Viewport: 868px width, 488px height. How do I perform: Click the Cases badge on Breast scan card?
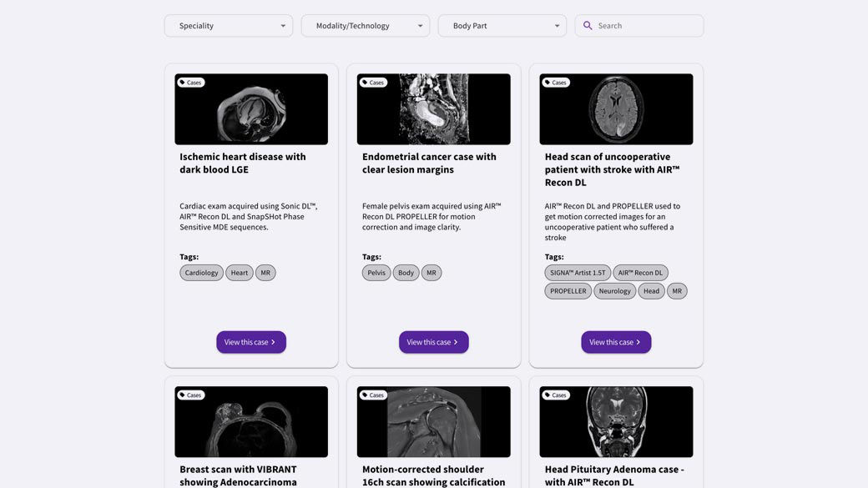pos(190,395)
